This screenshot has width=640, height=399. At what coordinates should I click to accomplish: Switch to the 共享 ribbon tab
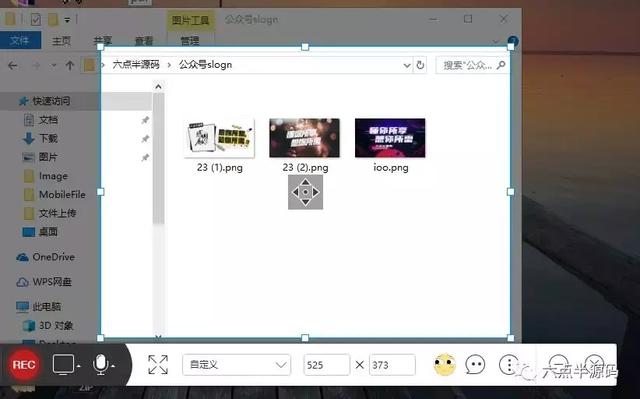[x=102, y=40]
